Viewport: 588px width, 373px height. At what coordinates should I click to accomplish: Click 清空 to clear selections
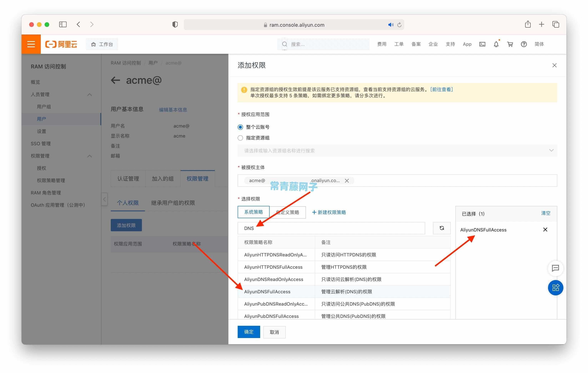click(546, 213)
